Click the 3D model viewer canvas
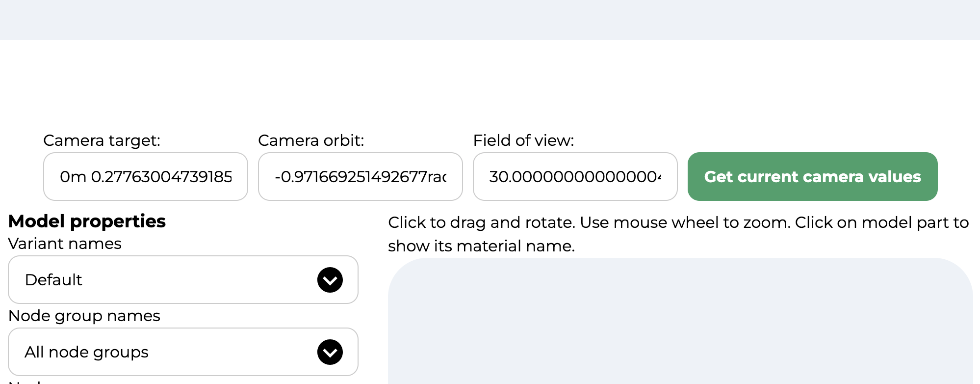 (x=680, y=324)
